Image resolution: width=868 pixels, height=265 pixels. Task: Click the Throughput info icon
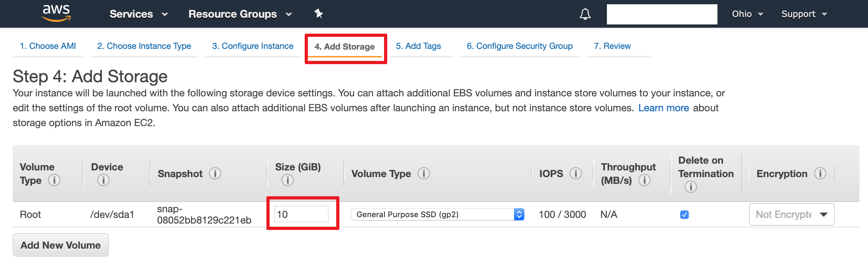click(644, 180)
